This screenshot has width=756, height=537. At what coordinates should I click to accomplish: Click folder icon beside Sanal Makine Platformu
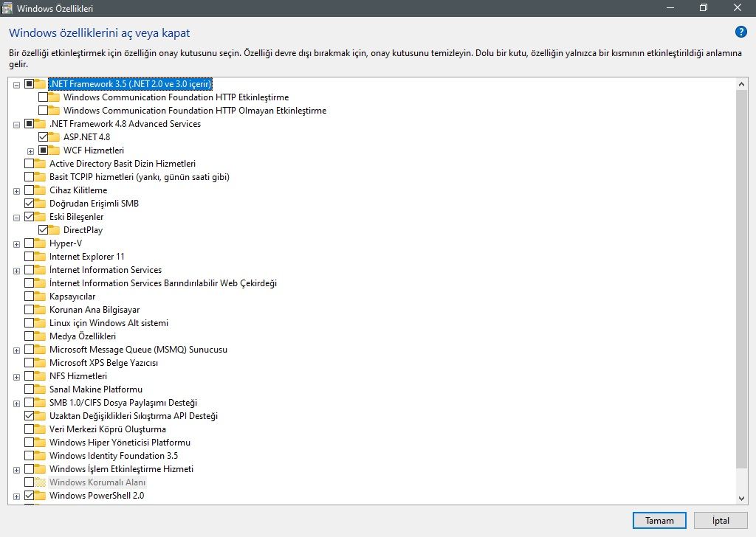click(40, 389)
